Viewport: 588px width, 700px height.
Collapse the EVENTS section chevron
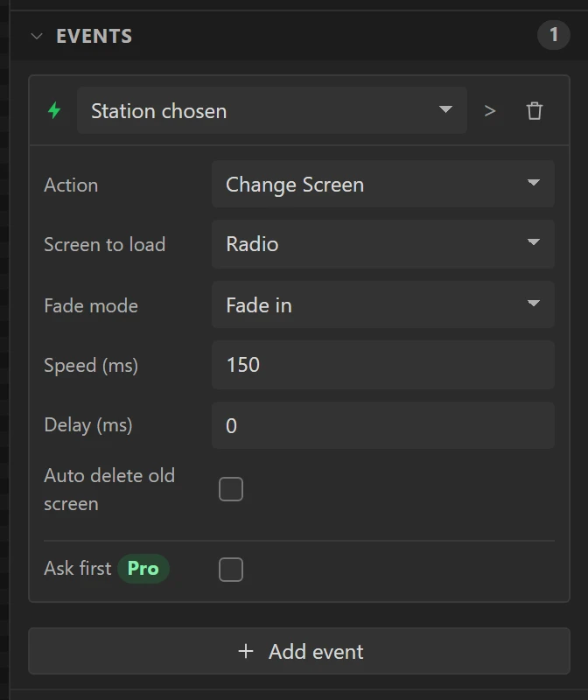coord(37,36)
